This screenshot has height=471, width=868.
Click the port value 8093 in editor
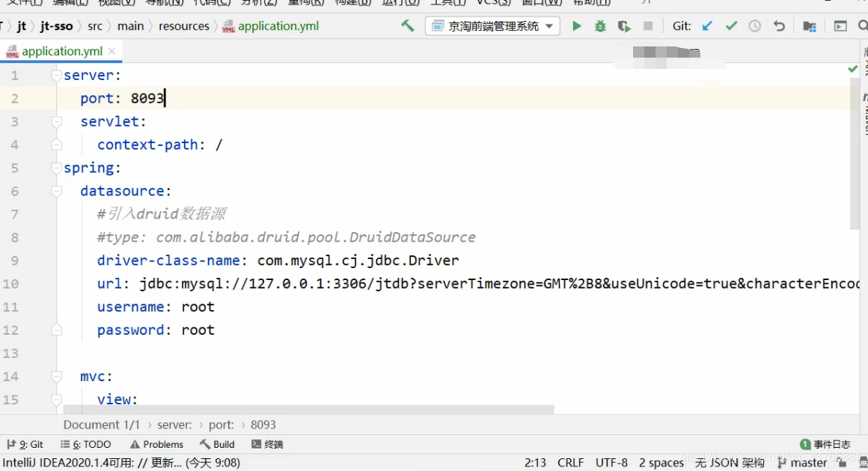(147, 98)
